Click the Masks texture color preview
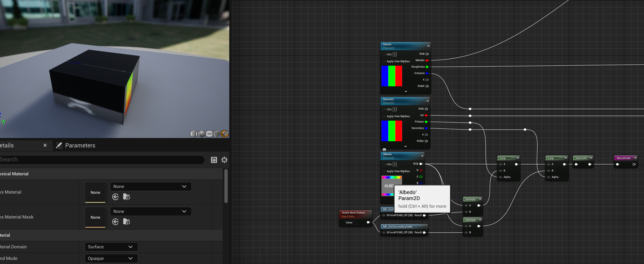 coord(392,76)
